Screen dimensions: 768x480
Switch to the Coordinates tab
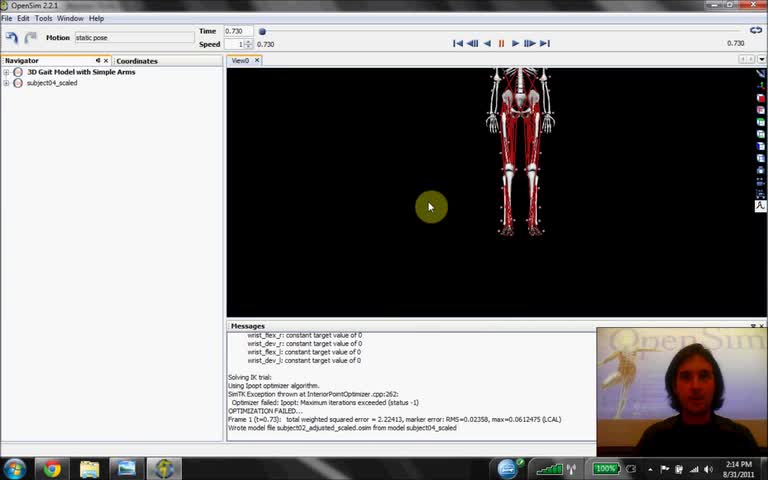(x=137, y=61)
